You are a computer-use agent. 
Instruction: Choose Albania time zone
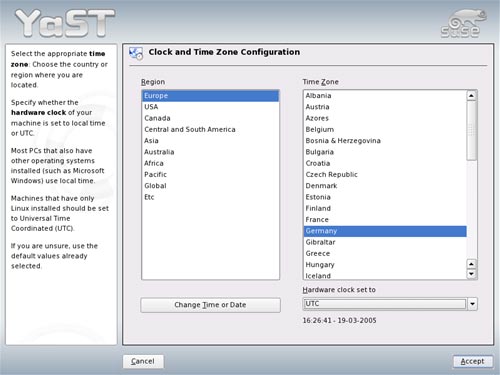coord(385,96)
